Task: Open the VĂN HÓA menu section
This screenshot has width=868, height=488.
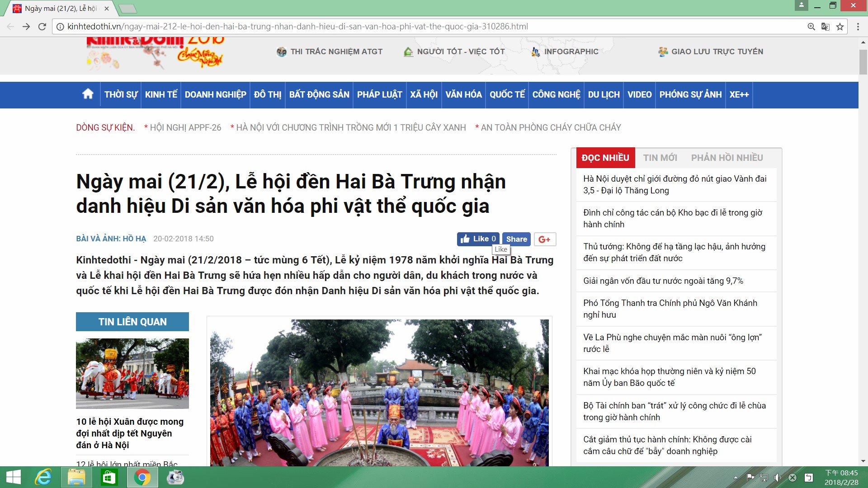Action: tap(463, 94)
